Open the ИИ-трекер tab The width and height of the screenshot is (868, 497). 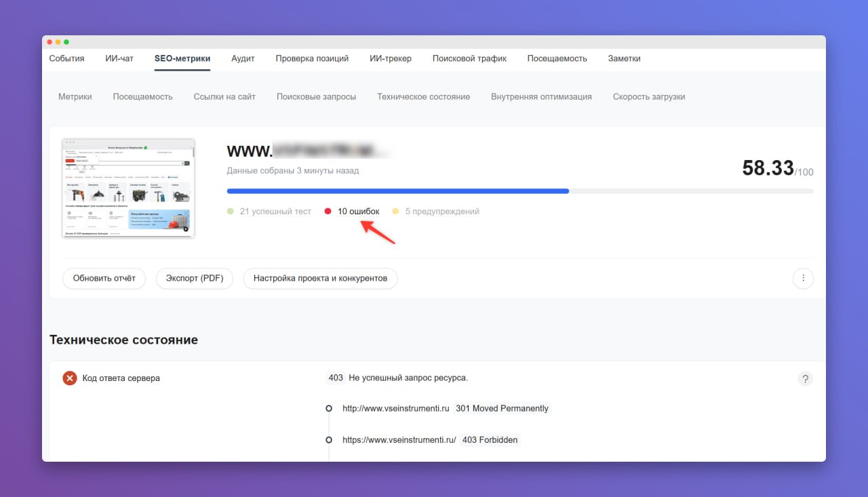(391, 58)
